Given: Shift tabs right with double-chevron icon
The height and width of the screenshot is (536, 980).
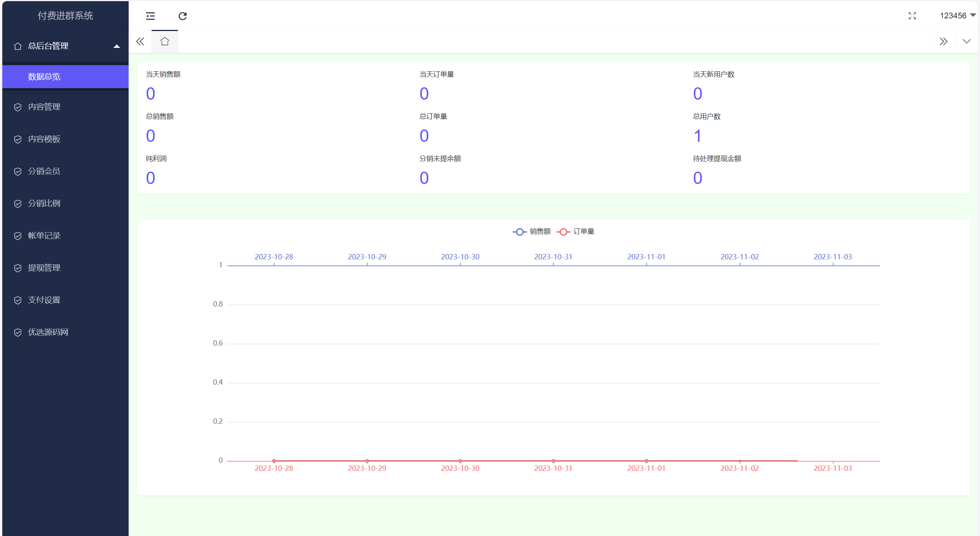Looking at the screenshot, I should coord(944,41).
